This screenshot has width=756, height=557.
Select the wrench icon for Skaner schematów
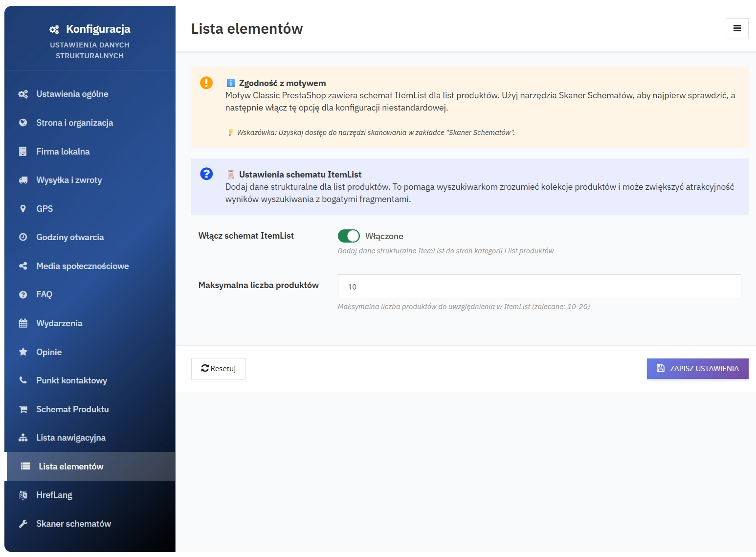coord(22,523)
